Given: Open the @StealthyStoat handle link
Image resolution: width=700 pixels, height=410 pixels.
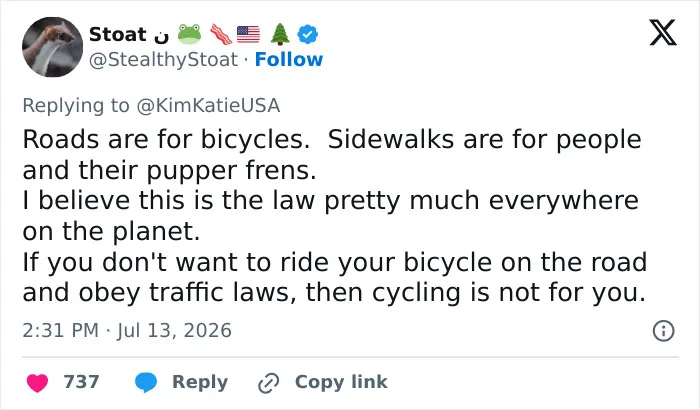Looking at the screenshot, I should 163,60.
